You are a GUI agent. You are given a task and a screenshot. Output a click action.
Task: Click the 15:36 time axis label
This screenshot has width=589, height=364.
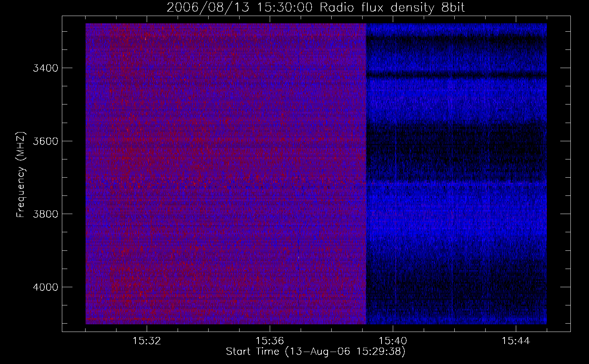[x=270, y=341]
